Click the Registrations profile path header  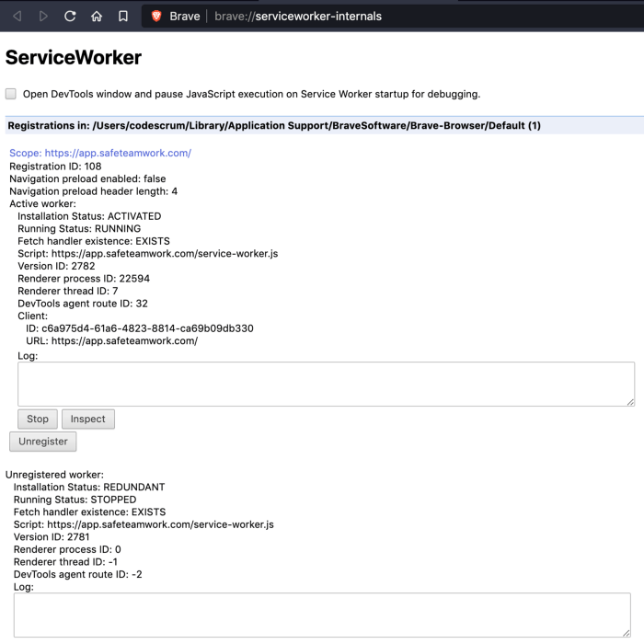pos(274,125)
